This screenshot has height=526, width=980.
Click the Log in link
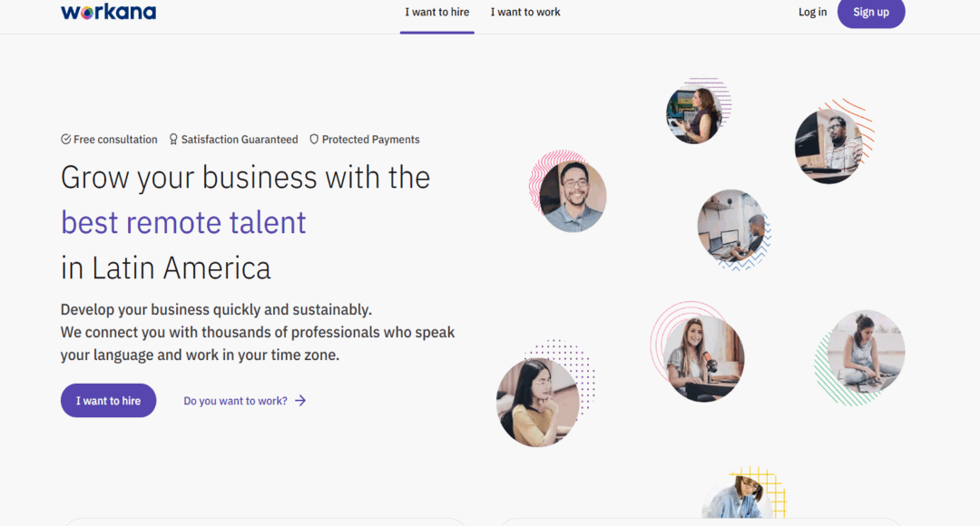point(811,12)
